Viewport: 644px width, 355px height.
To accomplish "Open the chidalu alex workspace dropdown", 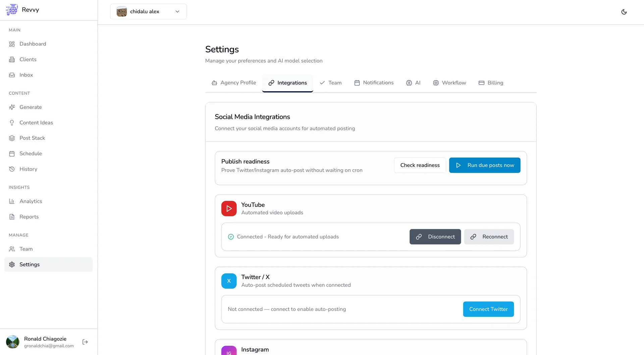I will pyautogui.click(x=148, y=11).
